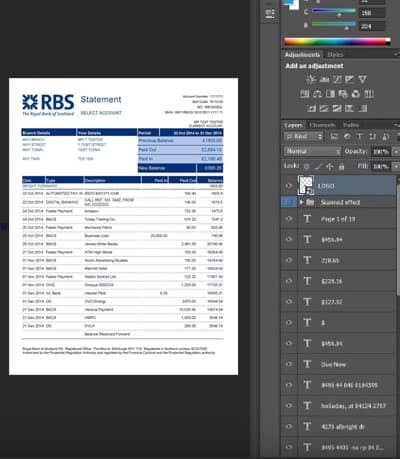400x459 pixels.
Task: Add a Levels adjustment layer
Action: pos(324,79)
